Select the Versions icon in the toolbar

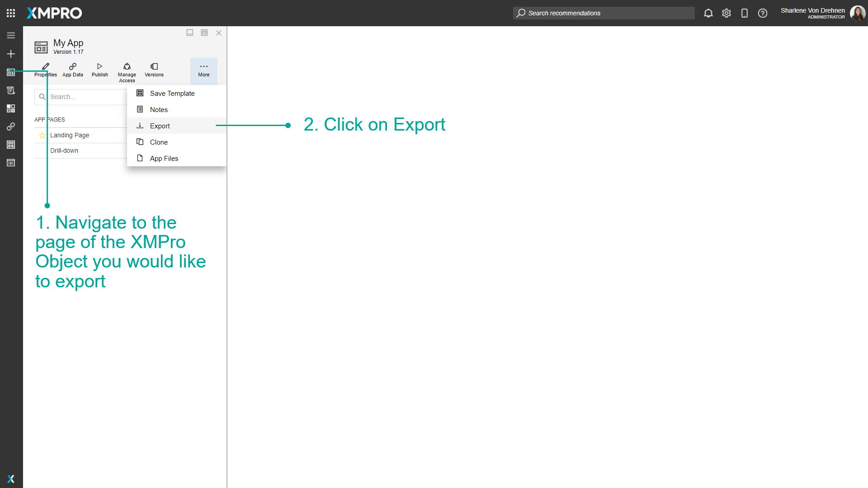(154, 70)
